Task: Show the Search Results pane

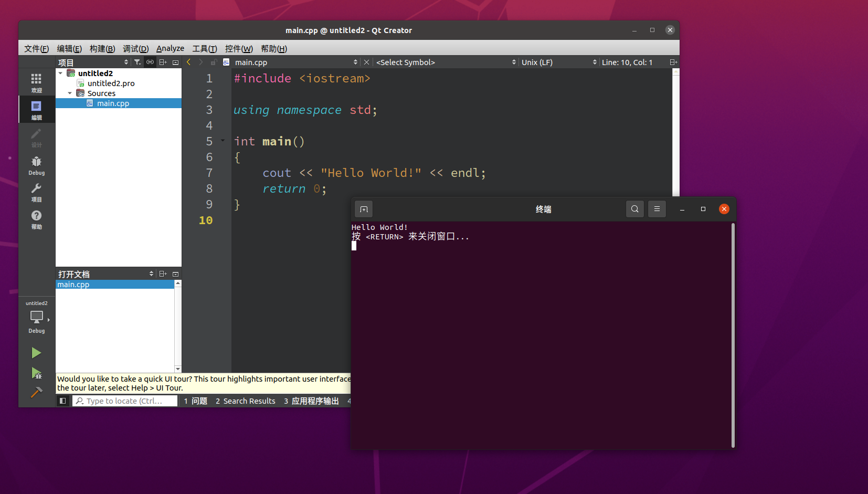Action: 245,401
